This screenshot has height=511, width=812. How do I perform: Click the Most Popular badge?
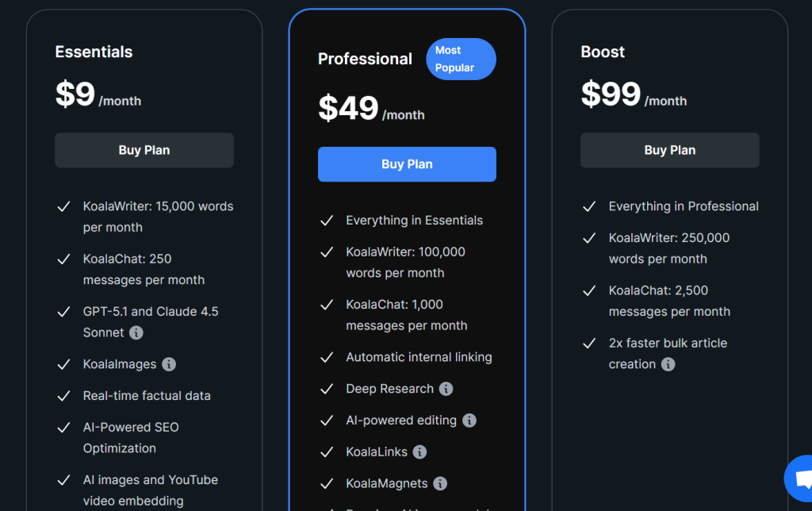click(461, 60)
